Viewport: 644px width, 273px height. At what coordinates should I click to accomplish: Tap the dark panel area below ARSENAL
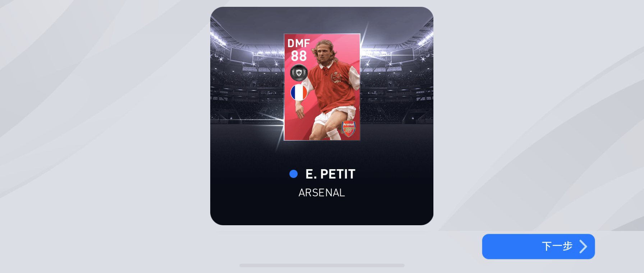point(322,212)
